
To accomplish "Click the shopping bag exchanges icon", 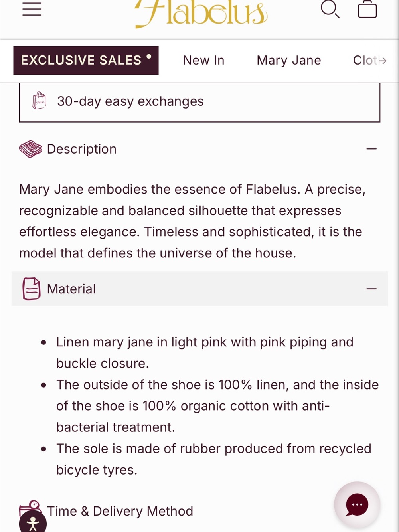I will click(39, 100).
